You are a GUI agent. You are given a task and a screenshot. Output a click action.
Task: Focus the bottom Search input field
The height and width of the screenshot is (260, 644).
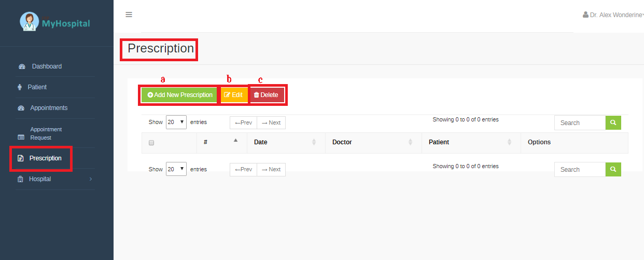click(580, 170)
